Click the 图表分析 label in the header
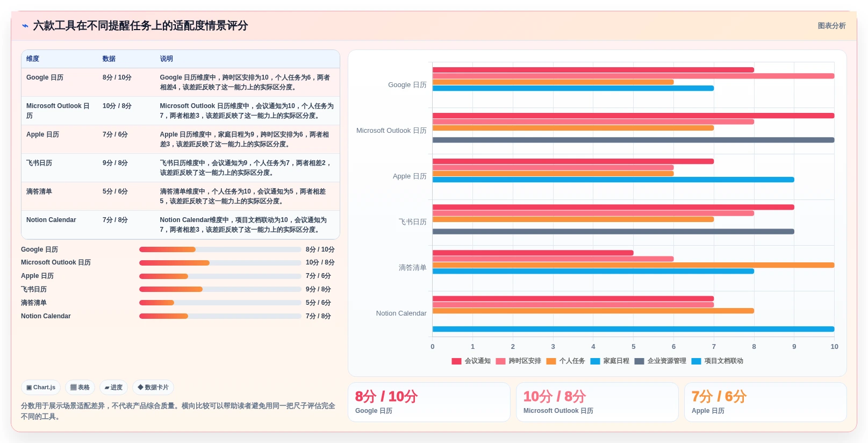Viewport: 868px width, 443px height. point(831,26)
